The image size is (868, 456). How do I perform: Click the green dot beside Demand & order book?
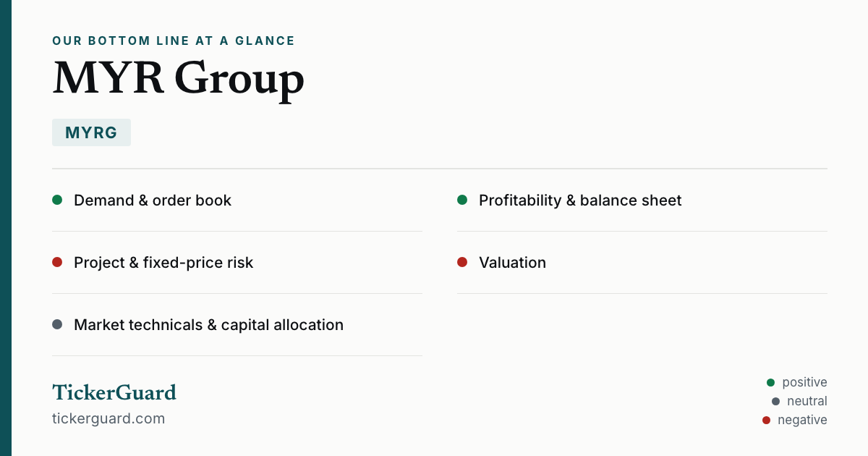pyautogui.click(x=57, y=200)
